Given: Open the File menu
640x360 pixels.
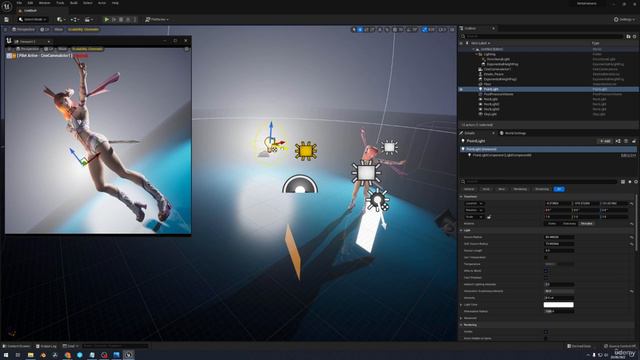Looking at the screenshot, I should coord(19,3).
